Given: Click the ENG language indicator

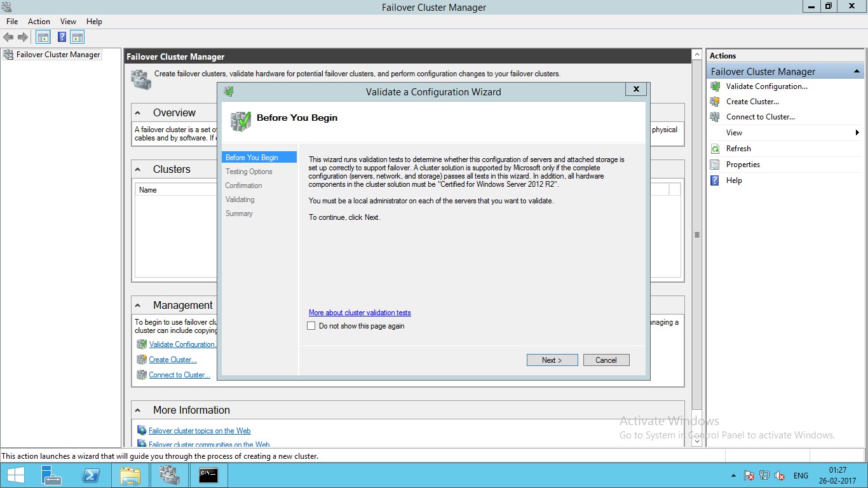Looking at the screenshot, I should [x=801, y=475].
